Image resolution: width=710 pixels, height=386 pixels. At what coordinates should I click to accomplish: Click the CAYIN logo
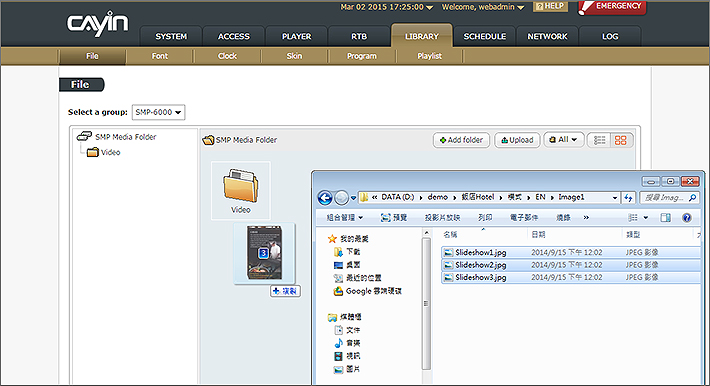click(x=97, y=24)
